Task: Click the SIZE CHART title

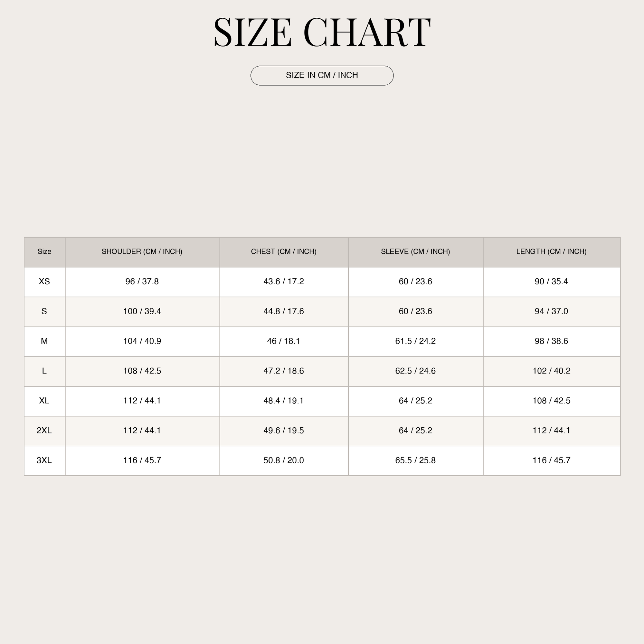Action: tap(322, 32)
